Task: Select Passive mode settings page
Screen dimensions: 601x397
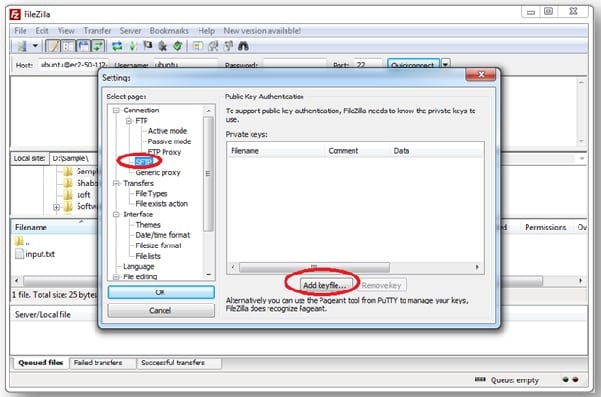Action: pos(169,141)
